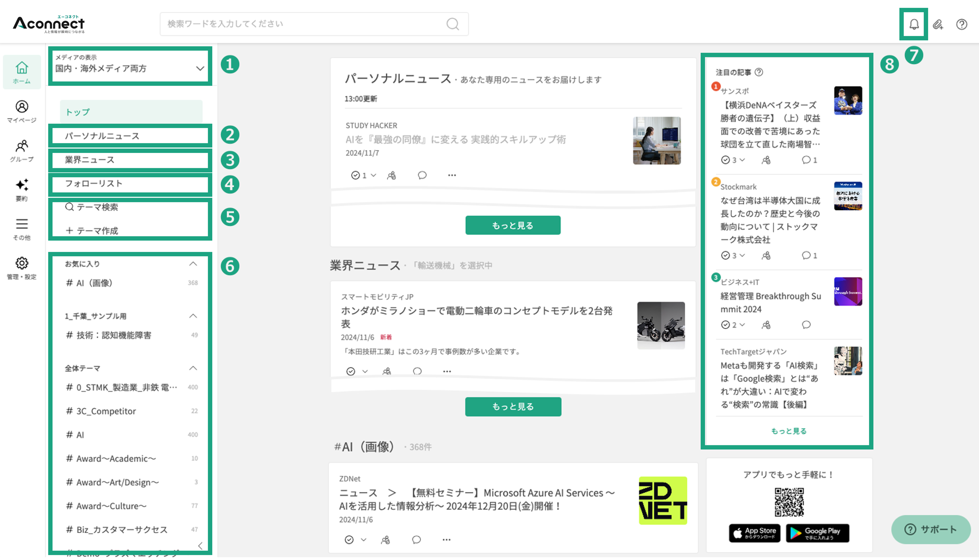Click the search magnifier icon
This screenshot has width=979, height=560.
452,24
